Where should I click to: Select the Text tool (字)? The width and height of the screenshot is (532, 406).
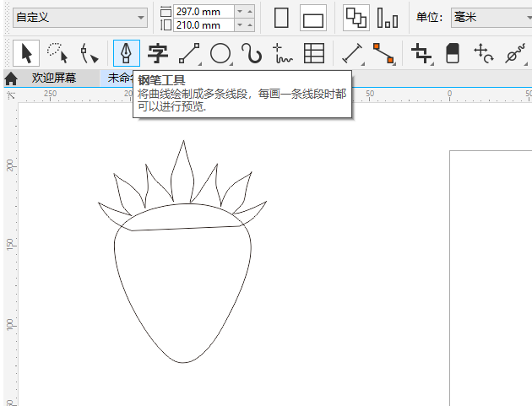pos(158,54)
